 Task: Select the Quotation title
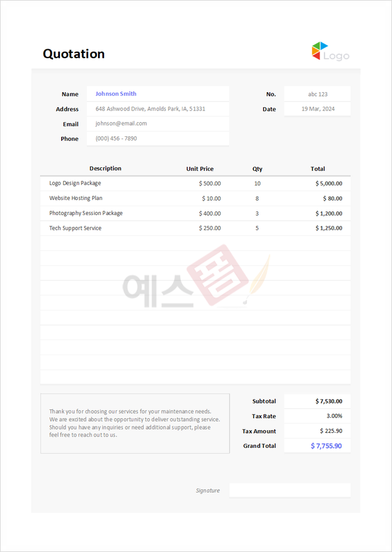74,54
